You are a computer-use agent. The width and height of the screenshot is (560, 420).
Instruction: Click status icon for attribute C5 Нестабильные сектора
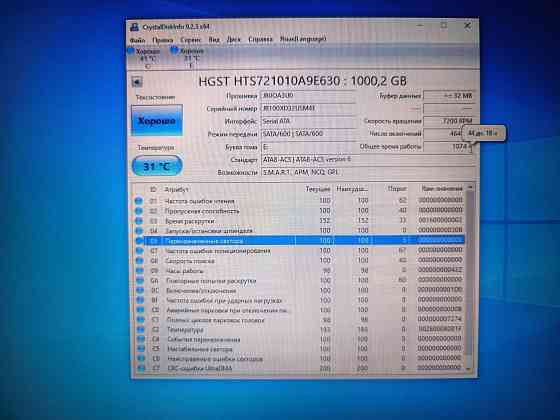tap(141, 349)
